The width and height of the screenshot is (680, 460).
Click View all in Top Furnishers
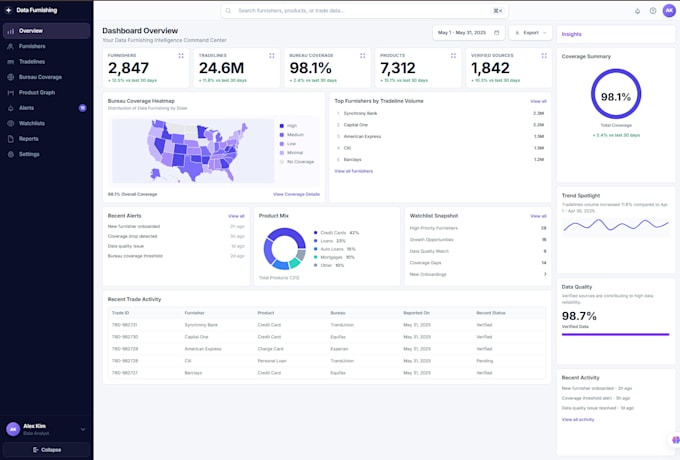point(538,101)
